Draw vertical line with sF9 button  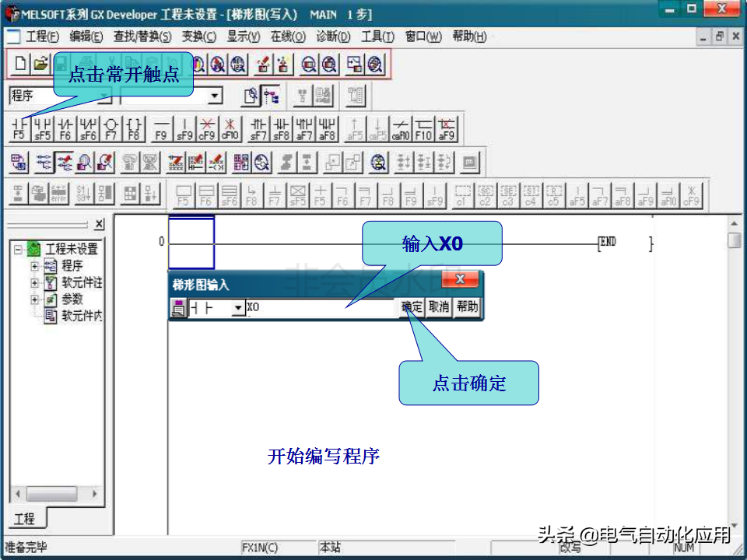point(184,129)
